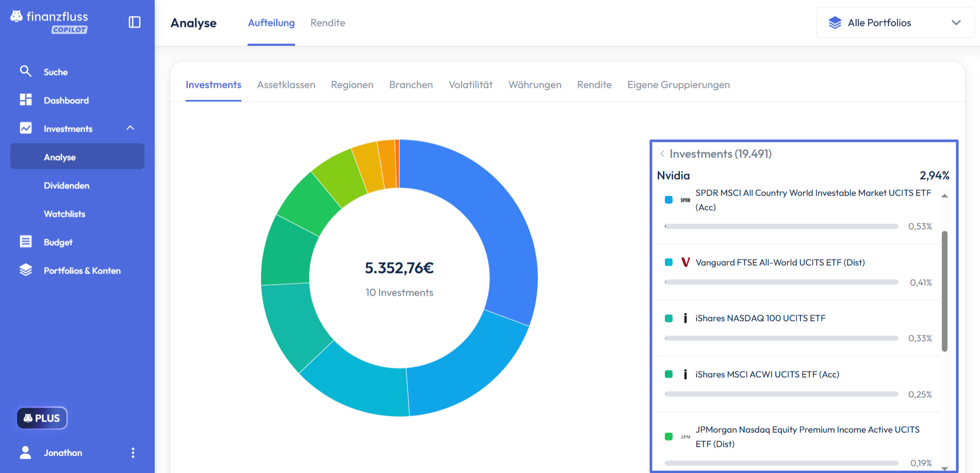
Task: Go back using the Investments (19.491) chevron
Action: coord(662,154)
